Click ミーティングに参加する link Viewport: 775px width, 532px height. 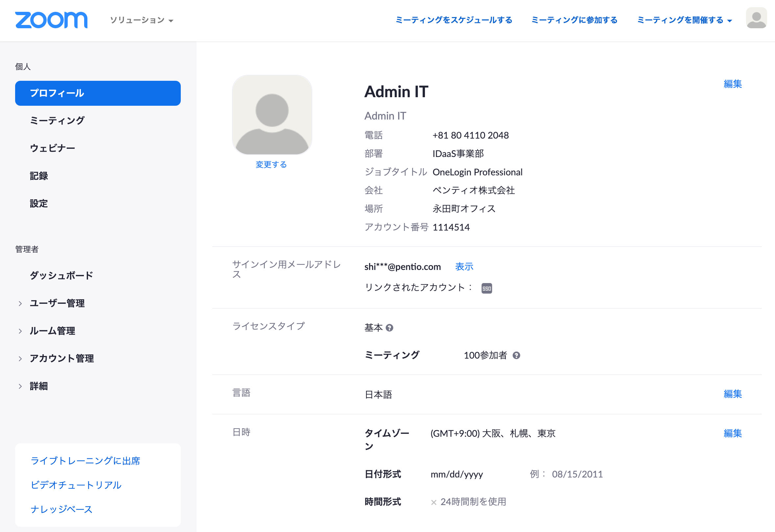tap(574, 20)
